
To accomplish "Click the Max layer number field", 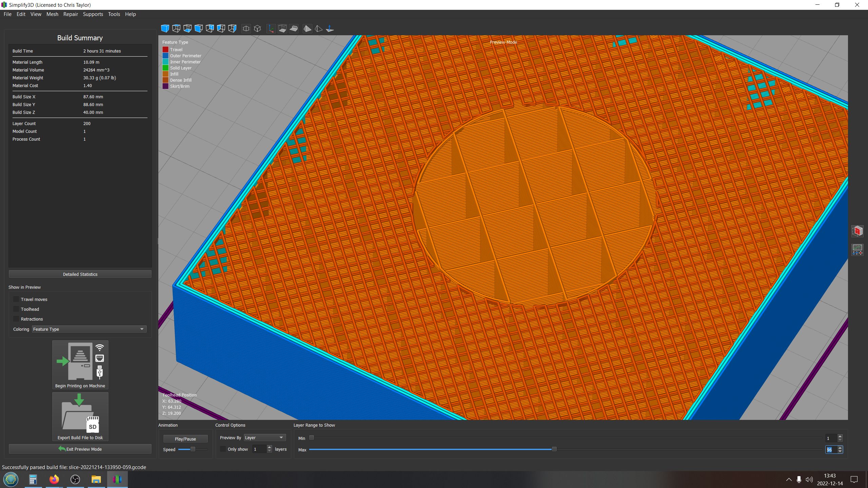I will (831, 450).
